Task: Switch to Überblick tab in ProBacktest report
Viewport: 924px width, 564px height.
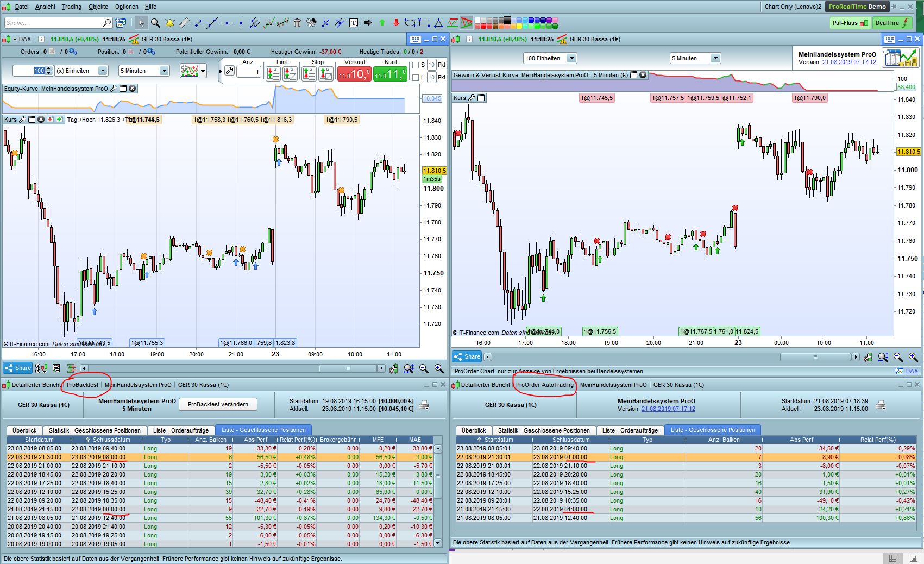Action: pyautogui.click(x=24, y=430)
